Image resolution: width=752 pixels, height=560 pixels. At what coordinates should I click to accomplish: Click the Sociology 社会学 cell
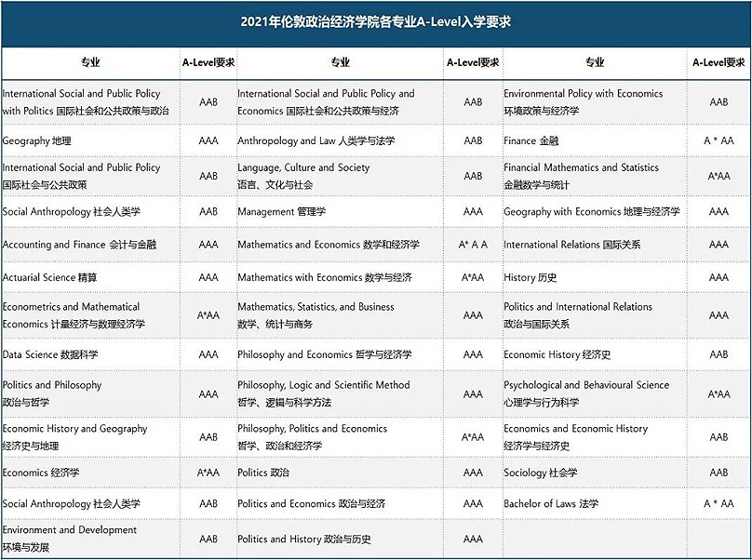(x=541, y=473)
